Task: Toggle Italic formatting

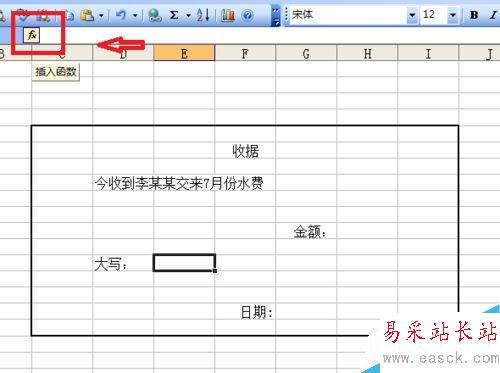Action: [x=493, y=15]
